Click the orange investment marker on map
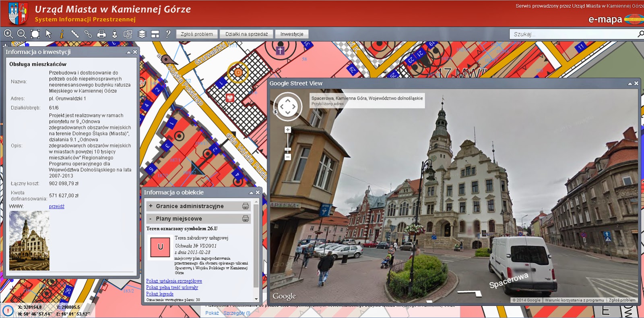The width and height of the screenshot is (644, 318). [238, 73]
